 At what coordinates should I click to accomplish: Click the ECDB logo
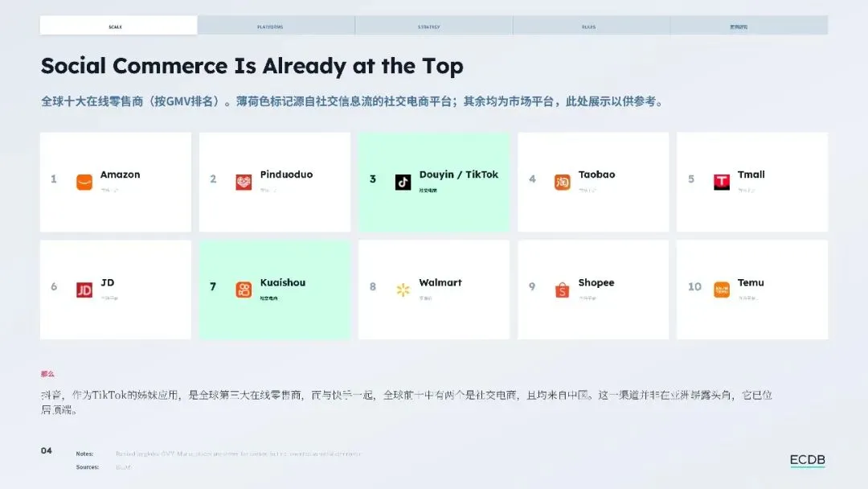coord(807,460)
